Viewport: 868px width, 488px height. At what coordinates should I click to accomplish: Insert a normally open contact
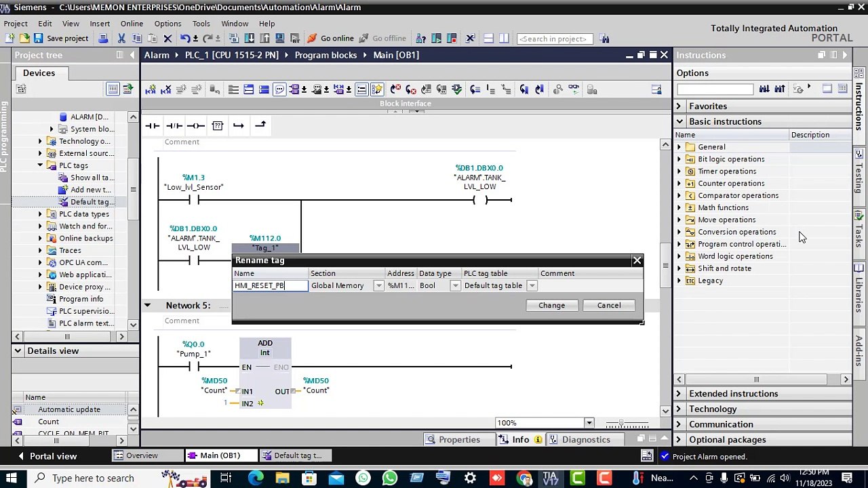pyautogui.click(x=152, y=125)
